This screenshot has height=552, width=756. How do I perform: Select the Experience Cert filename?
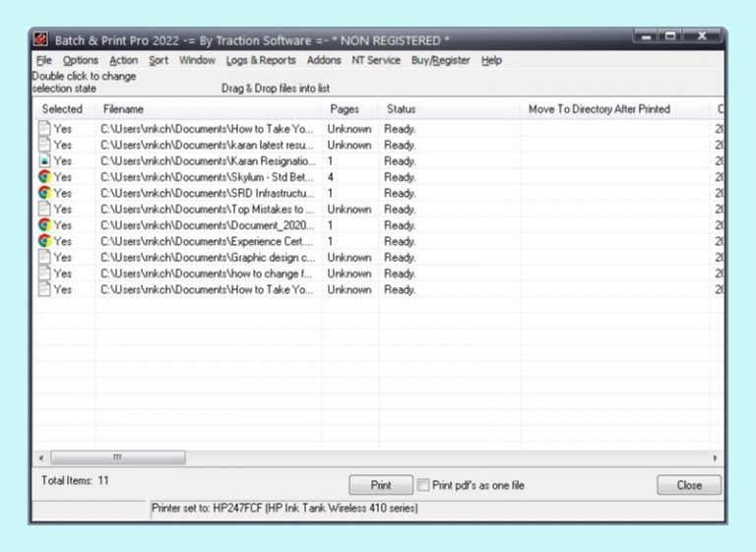(207, 241)
